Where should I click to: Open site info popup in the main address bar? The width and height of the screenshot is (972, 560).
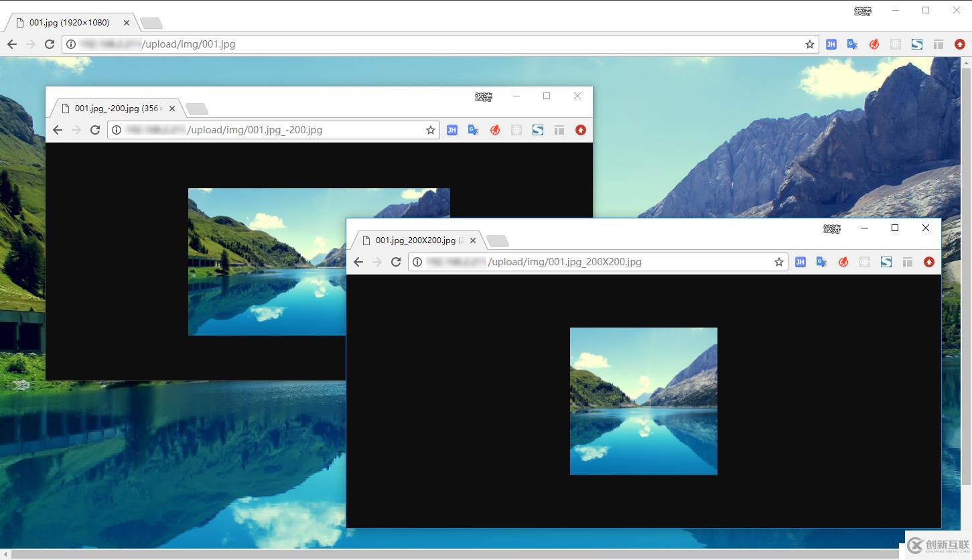coord(71,44)
